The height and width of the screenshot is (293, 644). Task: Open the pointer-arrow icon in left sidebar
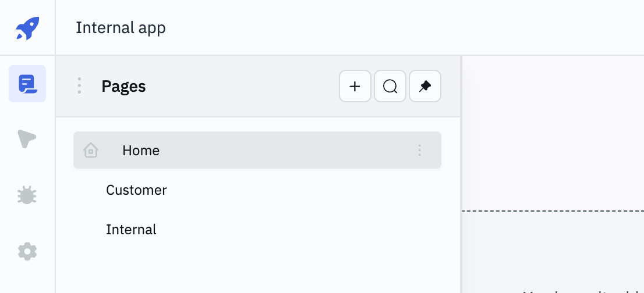27,140
